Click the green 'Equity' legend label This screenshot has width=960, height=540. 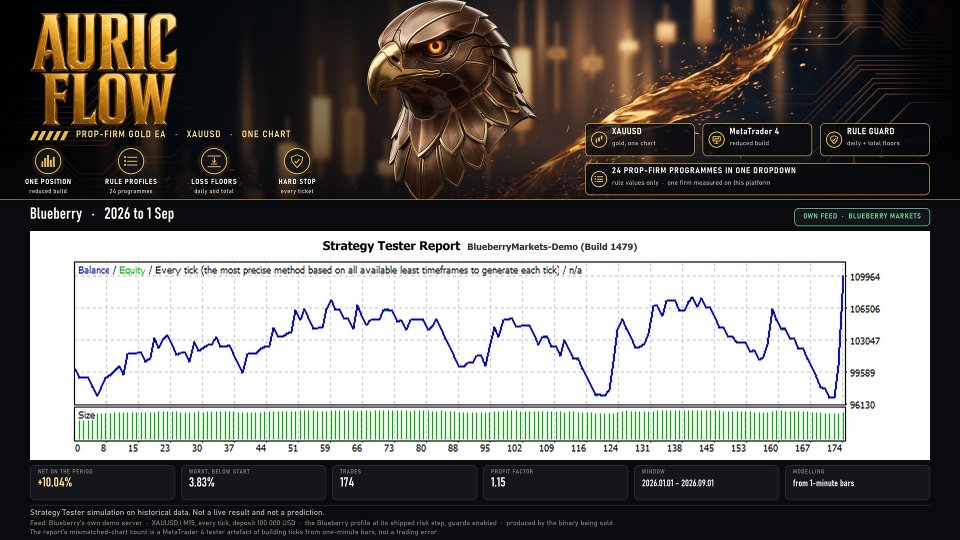tap(132, 270)
